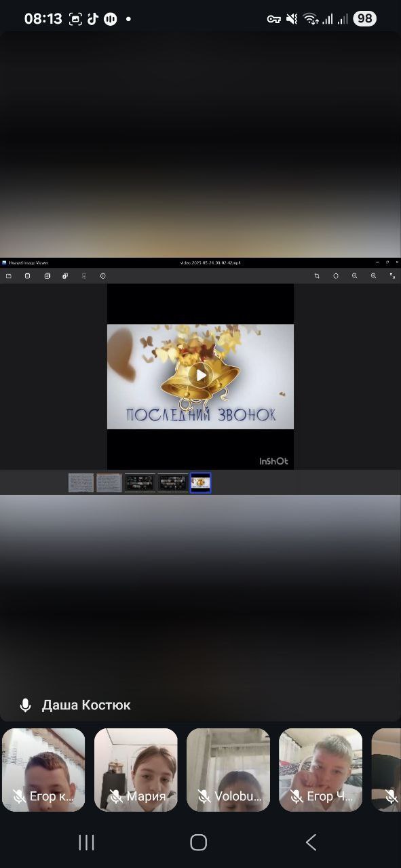401x868 pixels.
Task: Click the fullscreen expand icon
Action: 393,276
